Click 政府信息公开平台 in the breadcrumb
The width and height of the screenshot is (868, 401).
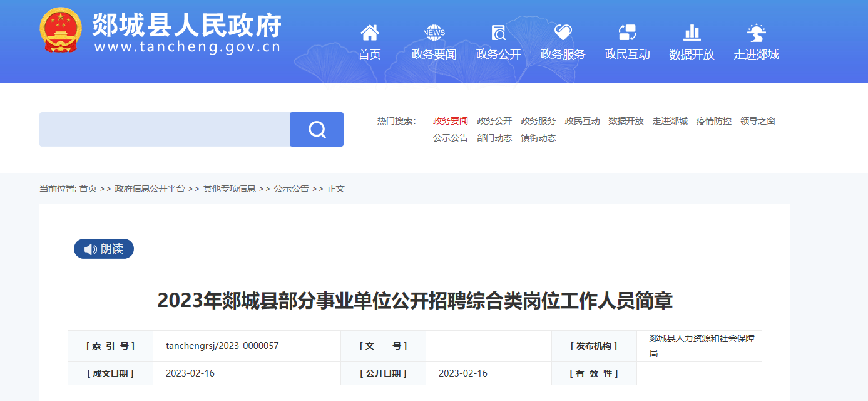[150, 189]
